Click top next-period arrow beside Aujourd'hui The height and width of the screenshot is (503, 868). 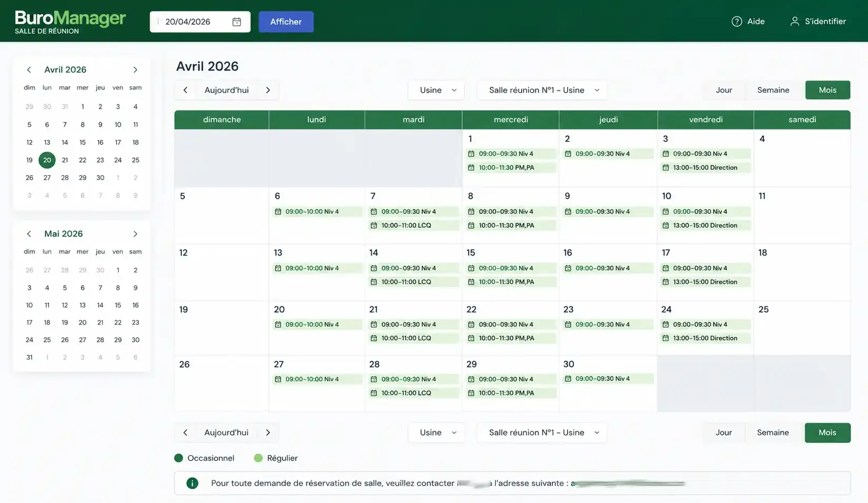point(268,90)
